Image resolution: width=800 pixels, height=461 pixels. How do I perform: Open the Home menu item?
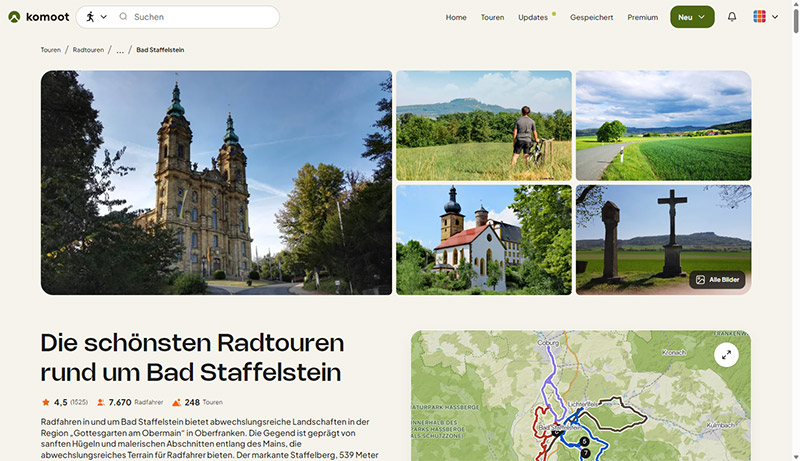[456, 17]
